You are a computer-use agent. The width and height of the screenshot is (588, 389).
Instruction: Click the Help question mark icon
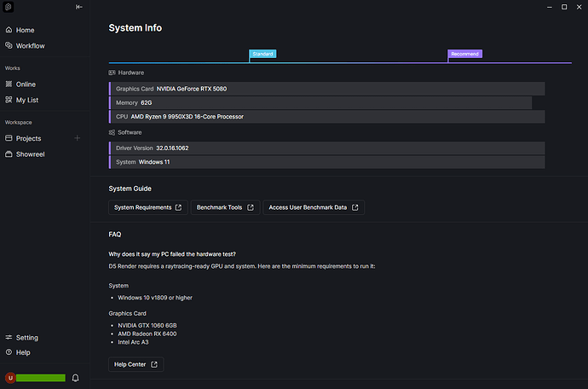pos(9,352)
